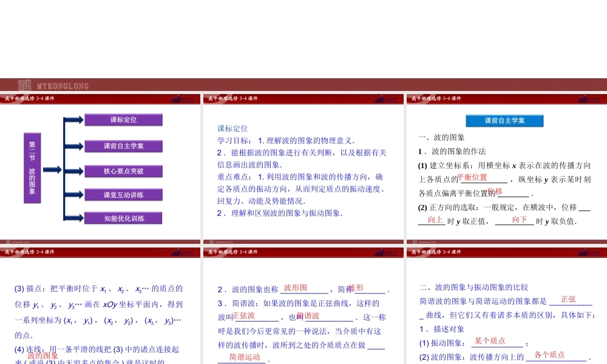The height and width of the screenshot is (364, 607).
Task: Jump to the 知能优化训练 section
Action: 123,218
